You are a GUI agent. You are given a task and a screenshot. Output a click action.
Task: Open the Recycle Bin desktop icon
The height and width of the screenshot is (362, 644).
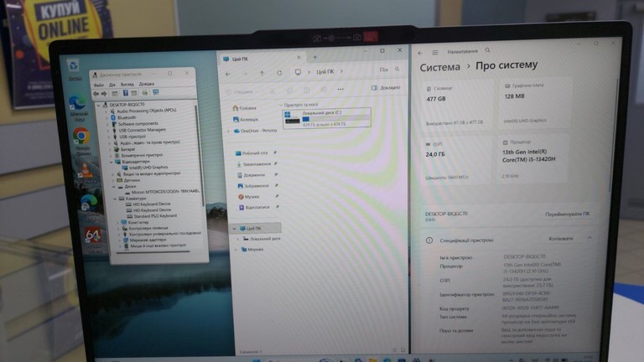pos(74,69)
